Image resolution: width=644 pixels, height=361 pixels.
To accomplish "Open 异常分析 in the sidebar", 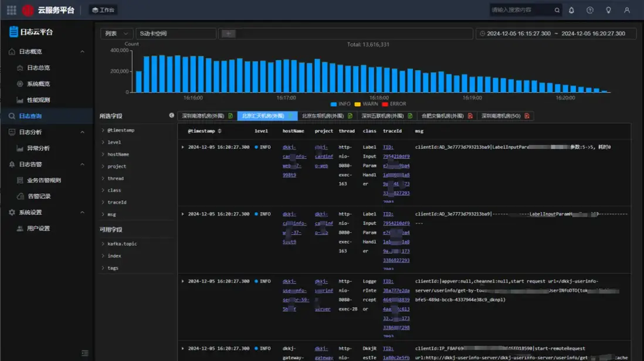I will click(39, 148).
